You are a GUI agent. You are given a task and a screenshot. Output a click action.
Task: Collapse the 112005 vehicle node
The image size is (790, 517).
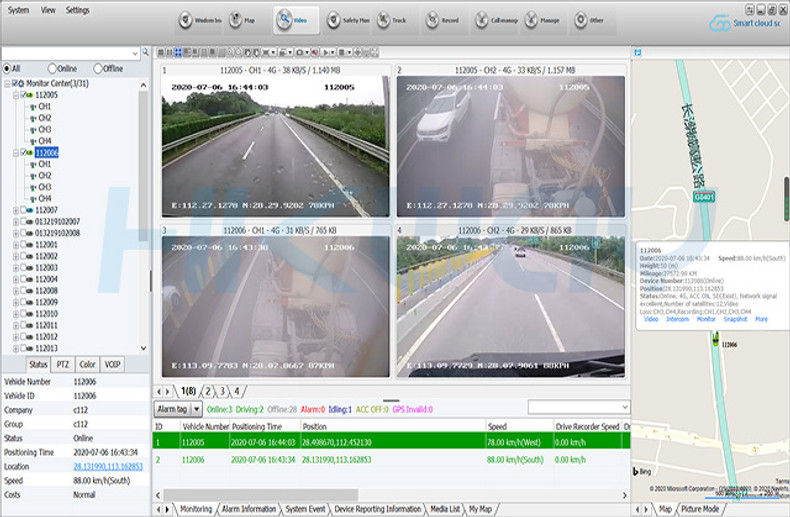click(16, 95)
